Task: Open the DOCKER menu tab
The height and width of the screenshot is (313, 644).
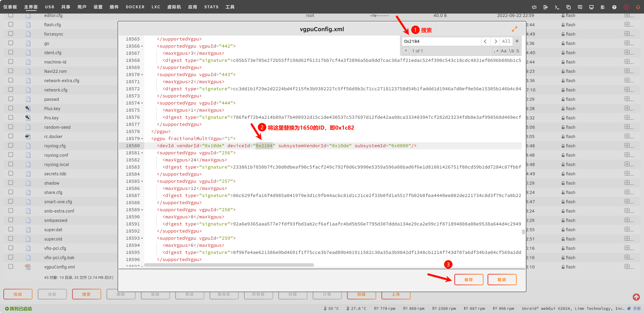Action: [135, 7]
